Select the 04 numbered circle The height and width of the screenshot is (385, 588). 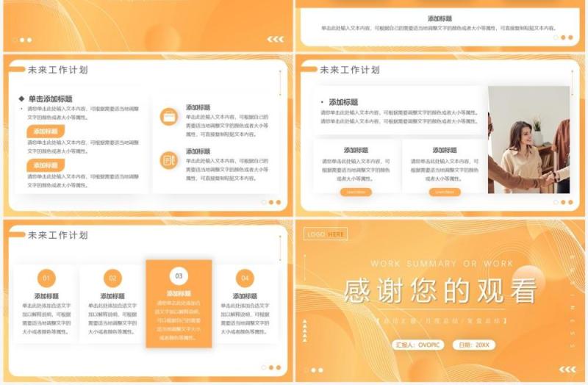click(x=245, y=278)
